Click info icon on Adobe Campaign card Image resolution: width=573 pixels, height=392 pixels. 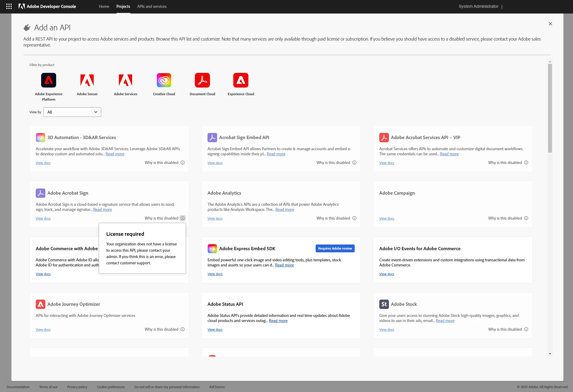[526, 218]
